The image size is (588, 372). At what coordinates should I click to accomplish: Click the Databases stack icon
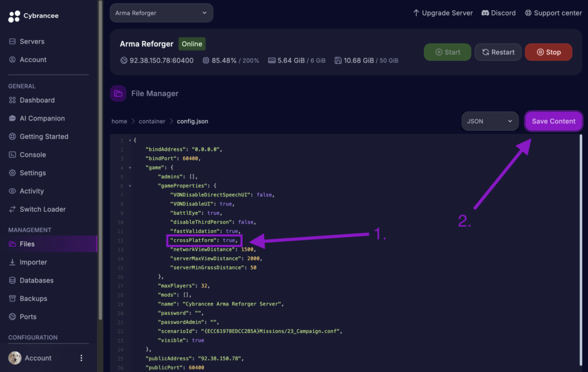tap(13, 281)
